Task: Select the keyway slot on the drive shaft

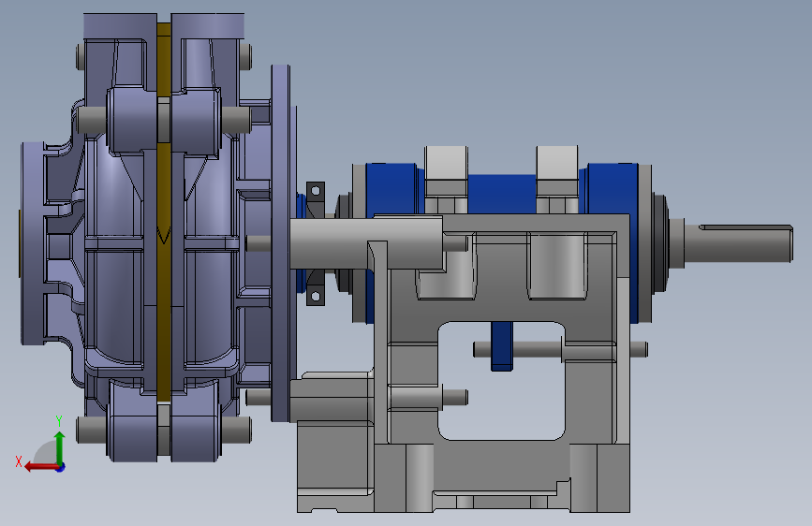Action: pyautogui.click(x=746, y=227)
